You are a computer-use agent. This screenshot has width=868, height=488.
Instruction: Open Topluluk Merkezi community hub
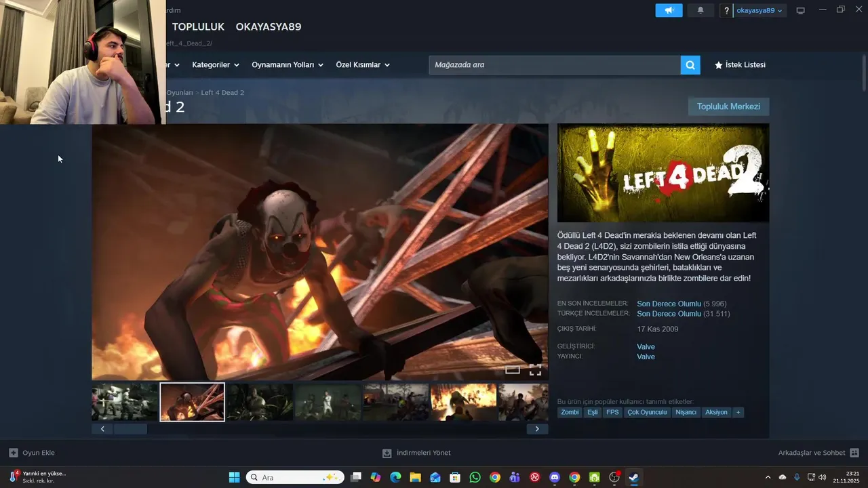pyautogui.click(x=728, y=106)
